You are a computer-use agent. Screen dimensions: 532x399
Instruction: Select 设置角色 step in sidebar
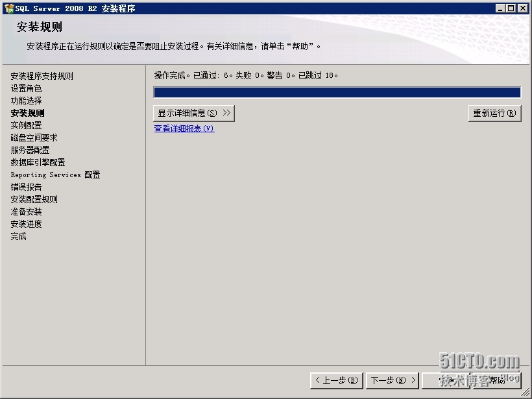pyautogui.click(x=26, y=88)
